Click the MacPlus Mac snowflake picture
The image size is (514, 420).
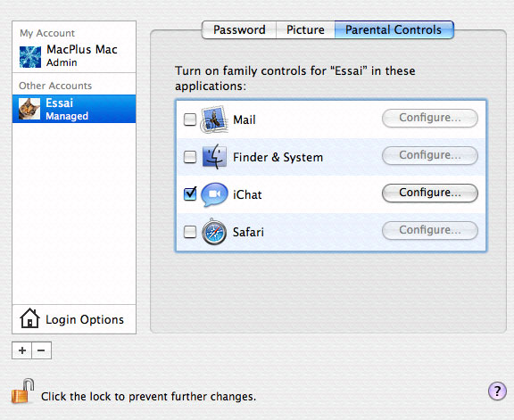(x=30, y=57)
